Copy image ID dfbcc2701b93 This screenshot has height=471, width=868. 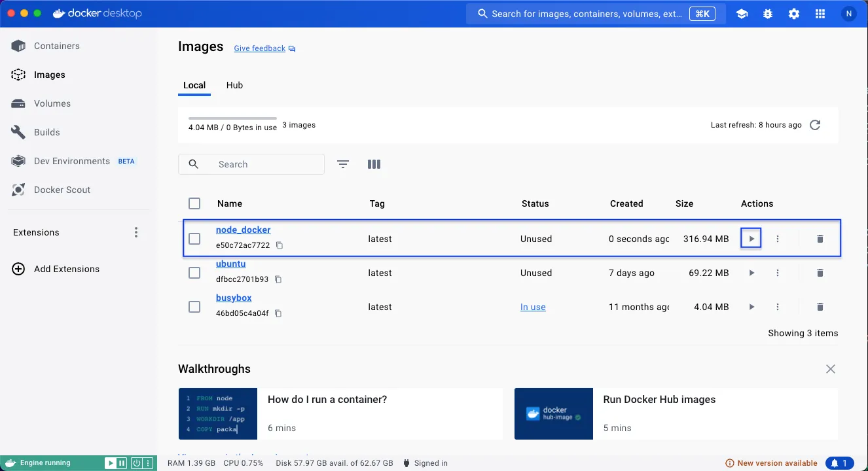pyautogui.click(x=278, y=279)
